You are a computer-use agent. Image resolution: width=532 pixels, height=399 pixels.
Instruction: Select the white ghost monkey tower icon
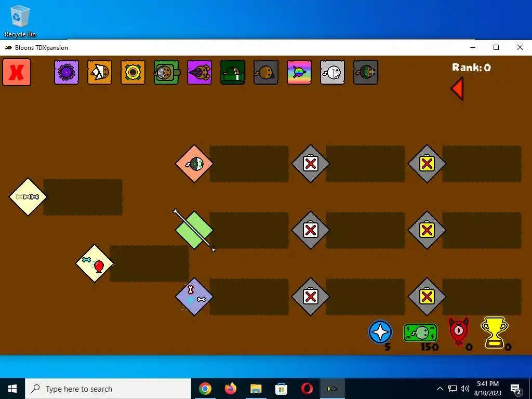pos(332,72)
